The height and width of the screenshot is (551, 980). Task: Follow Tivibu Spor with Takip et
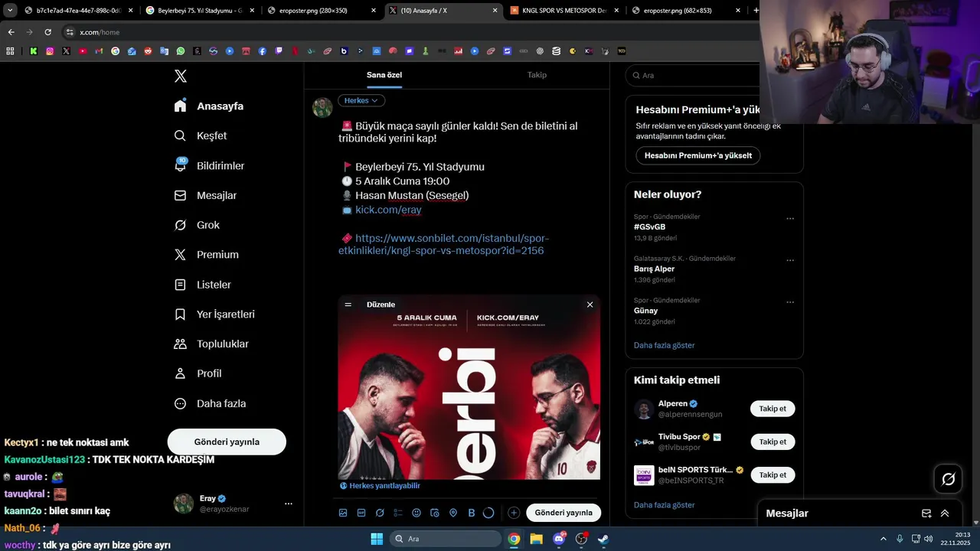773,442
